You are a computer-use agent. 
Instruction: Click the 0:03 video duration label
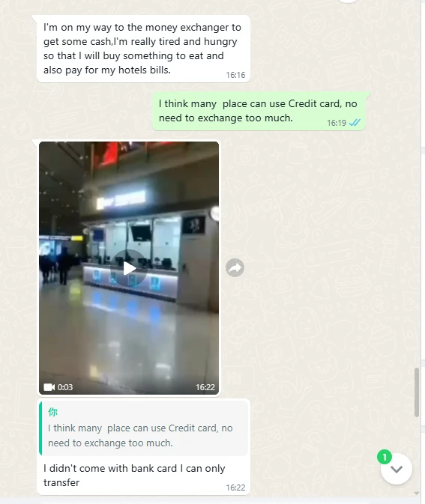(65, 387)
